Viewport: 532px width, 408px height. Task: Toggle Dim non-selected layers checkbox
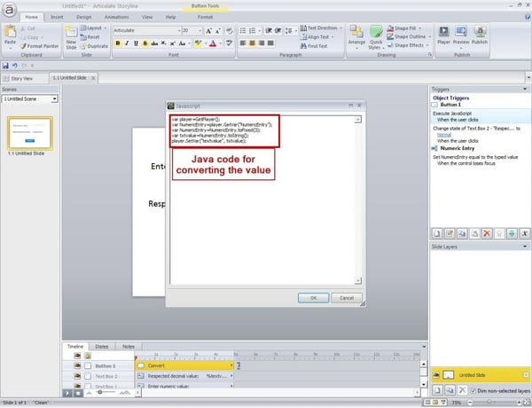(x=473, y=390)
